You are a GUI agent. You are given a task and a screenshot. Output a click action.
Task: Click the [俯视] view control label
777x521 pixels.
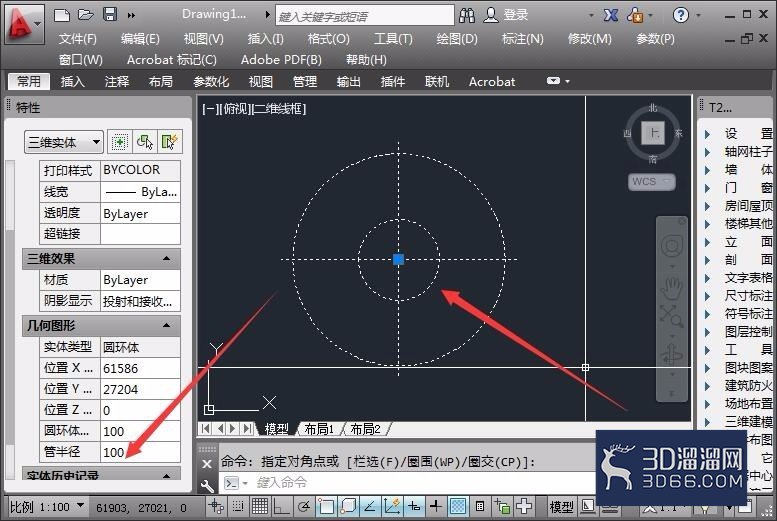[x=236, y=109]
